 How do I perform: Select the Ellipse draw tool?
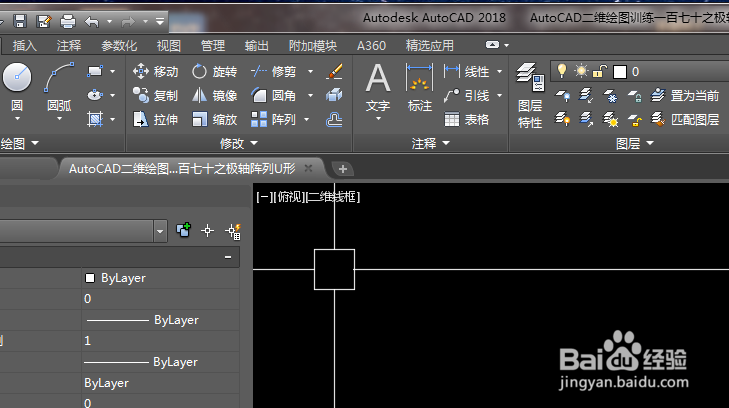(95, 95)
